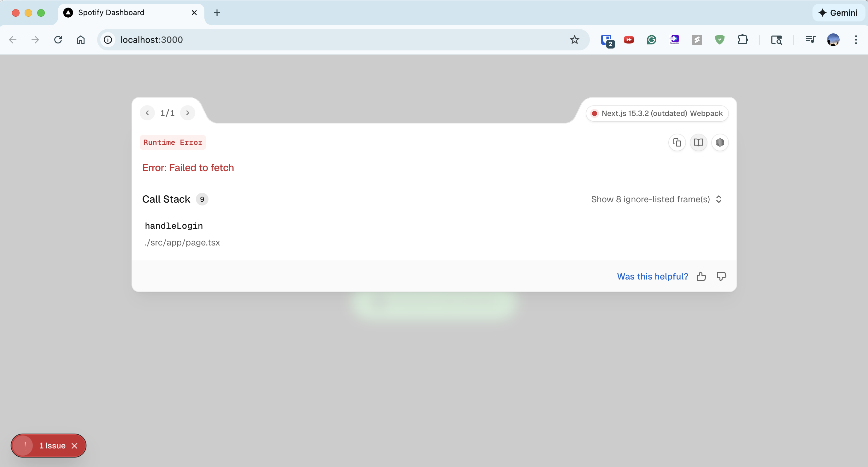This screenshot has height=467, width=868.
Task: Go to next error with right chevron
Action: [187, 113]
